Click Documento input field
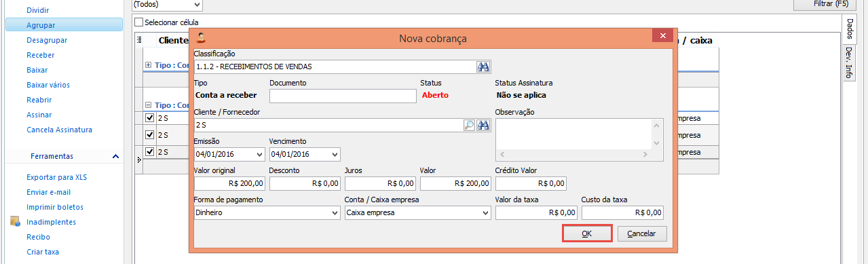 (342, 96)
